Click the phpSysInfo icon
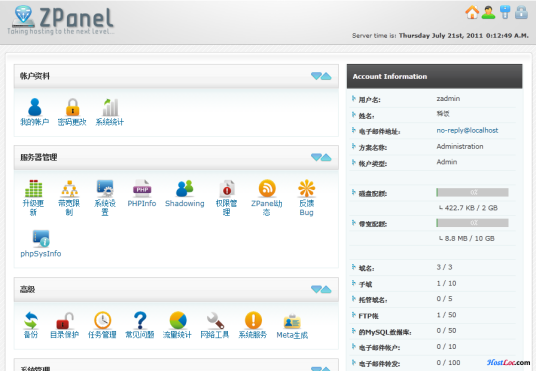The height and width of the screenshot is (371, 536). coord(41,239)
